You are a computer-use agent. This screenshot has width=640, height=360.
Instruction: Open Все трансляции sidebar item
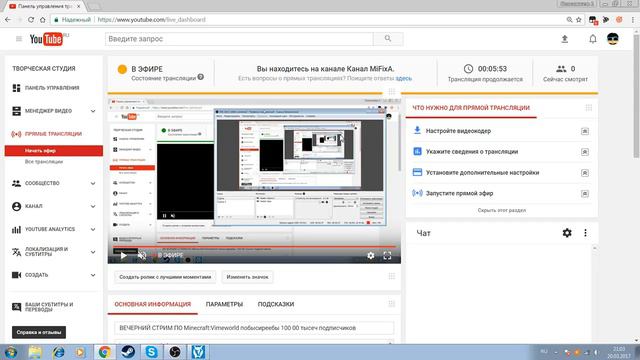click(44, 162)
